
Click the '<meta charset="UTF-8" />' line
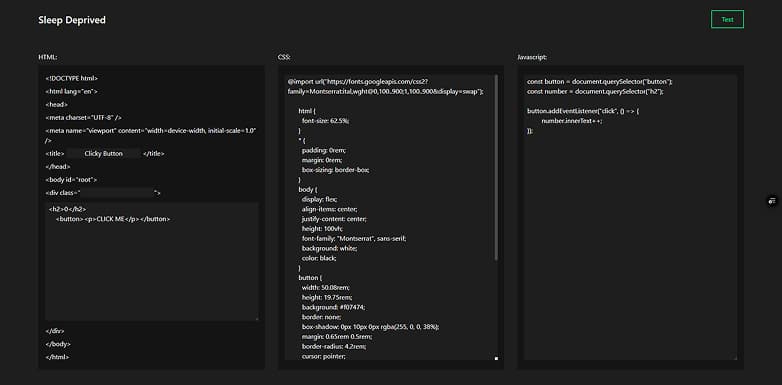(x=83, y=118)
